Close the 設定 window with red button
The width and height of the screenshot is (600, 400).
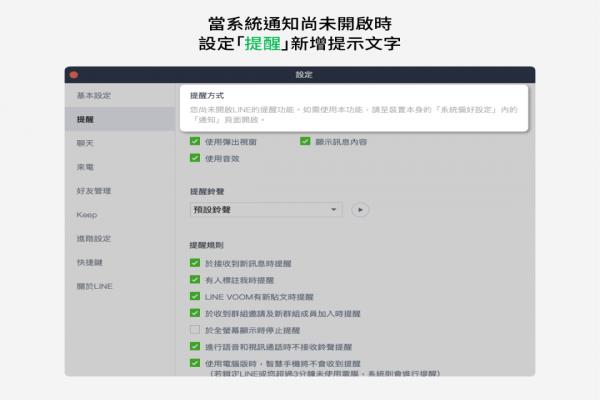74,75
